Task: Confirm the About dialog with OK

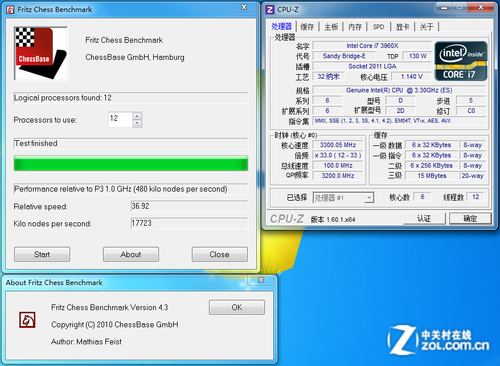Action: [237, 307]
